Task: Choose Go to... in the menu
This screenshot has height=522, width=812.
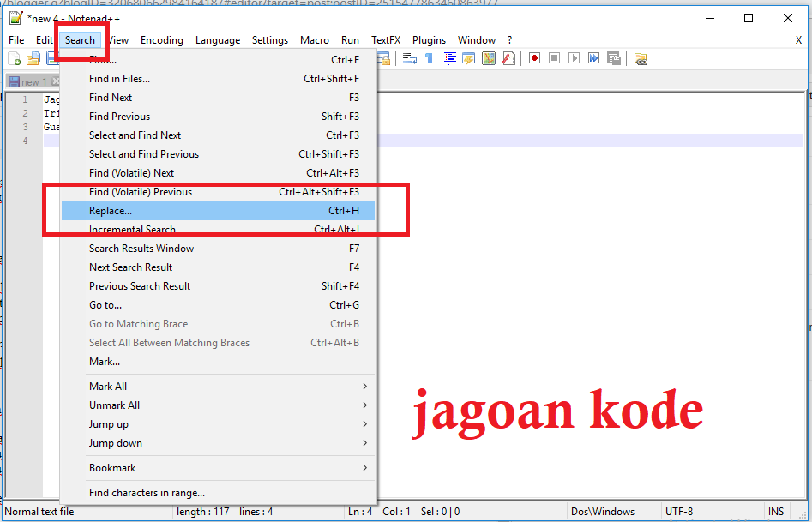Action: click(218, 305)
